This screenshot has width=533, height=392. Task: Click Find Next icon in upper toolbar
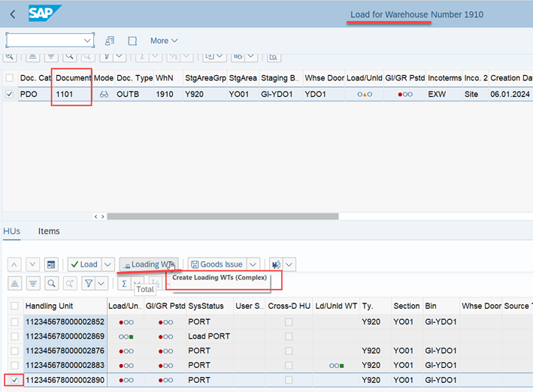pos(88,56)
